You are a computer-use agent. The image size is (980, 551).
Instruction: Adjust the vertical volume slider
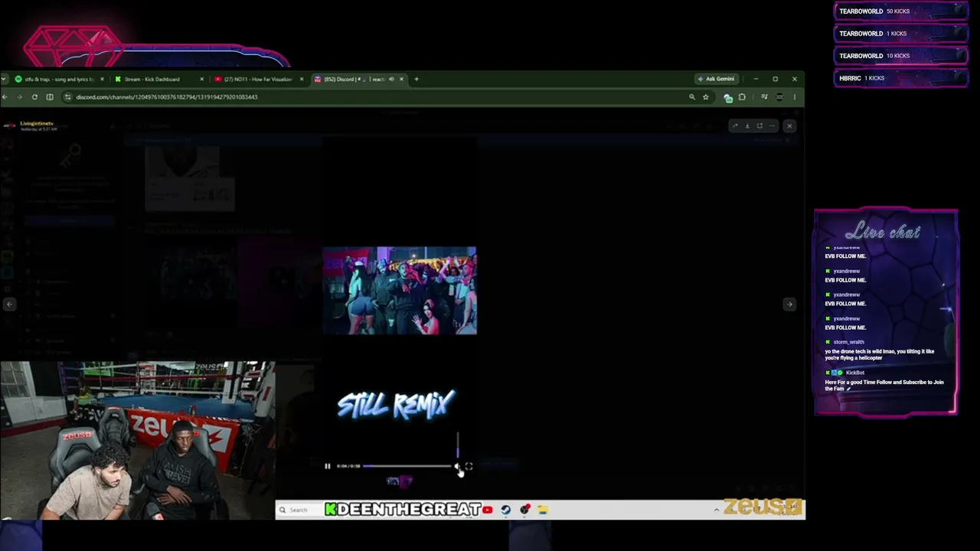tap(458, 445)
